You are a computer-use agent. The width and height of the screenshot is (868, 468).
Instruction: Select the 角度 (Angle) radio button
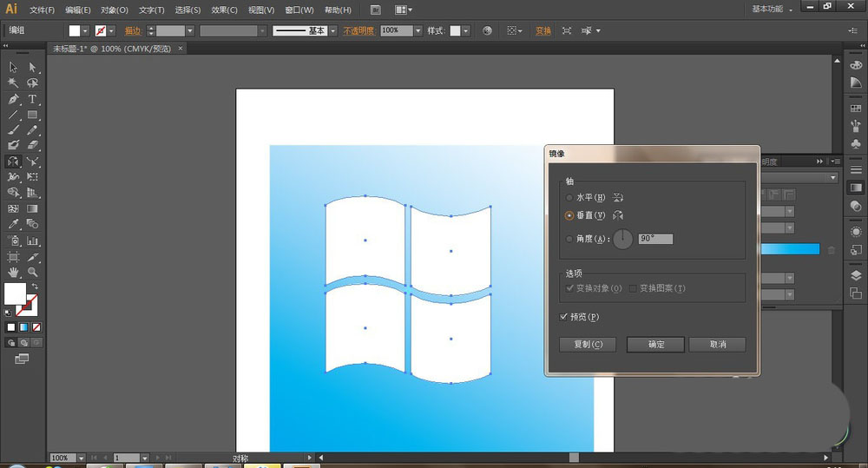click(x=569, y=239)
